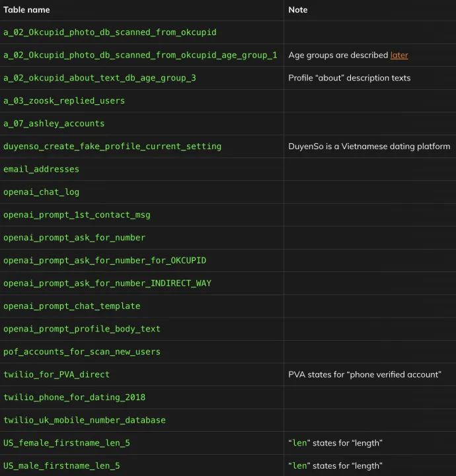This screenshot has width=456, height=476.
Task: Select twilio_for_PVA_direct table name
Action: [57, 374]
